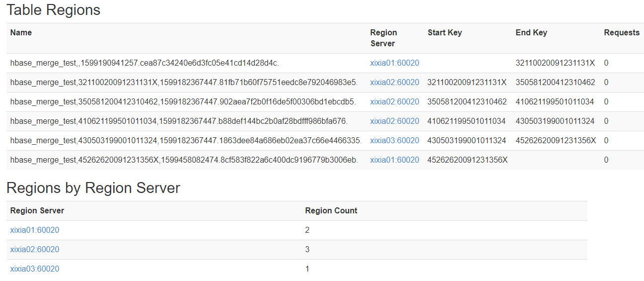644x281 pixels.
Task: Open xixia01:60020 link in the first region row
Action: pos(394,63)
